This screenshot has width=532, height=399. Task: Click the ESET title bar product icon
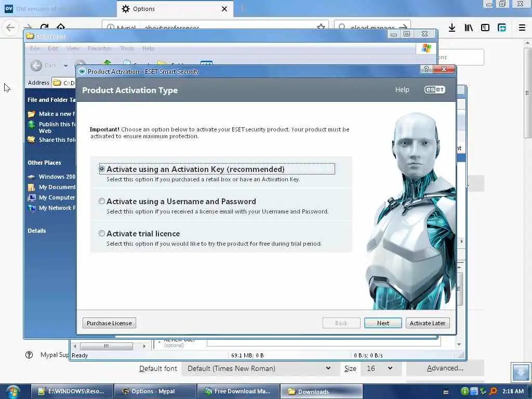tap(82, 71)
